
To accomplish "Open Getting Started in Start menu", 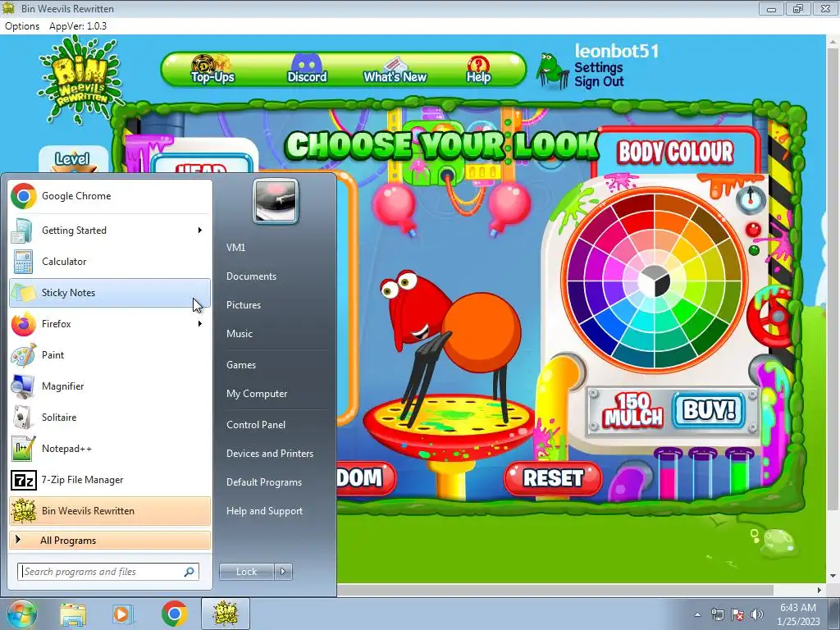I will pos(110,231).
